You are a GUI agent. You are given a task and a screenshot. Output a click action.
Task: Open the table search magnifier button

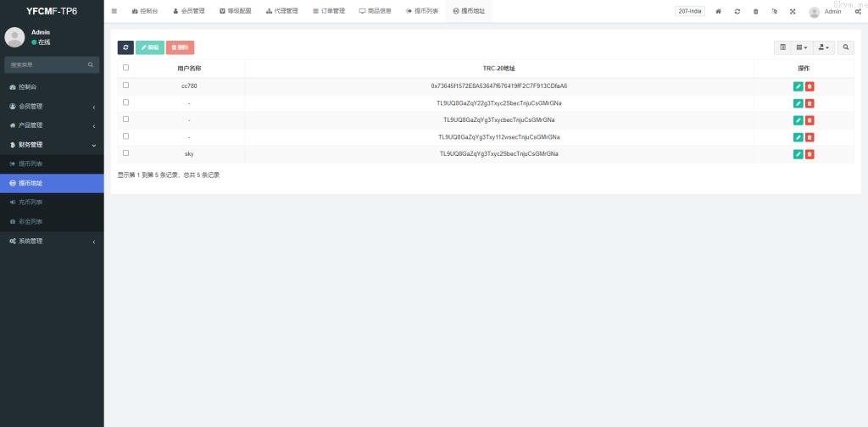846,47
